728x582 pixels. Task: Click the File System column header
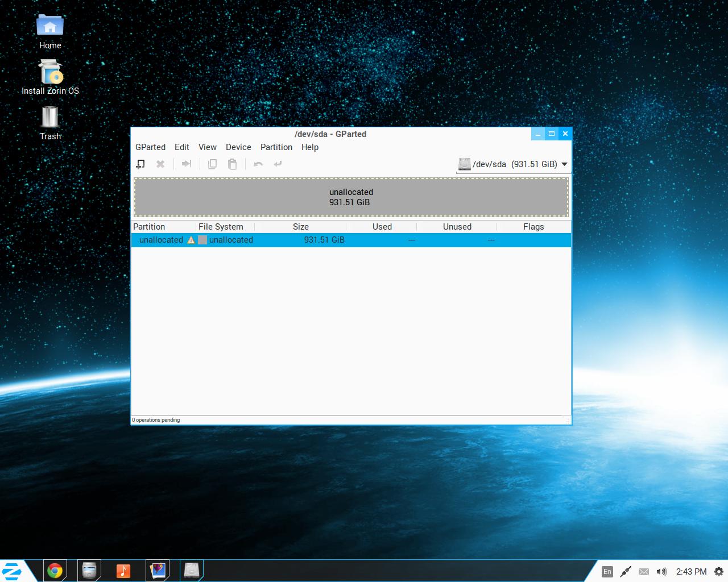point(221,227)
